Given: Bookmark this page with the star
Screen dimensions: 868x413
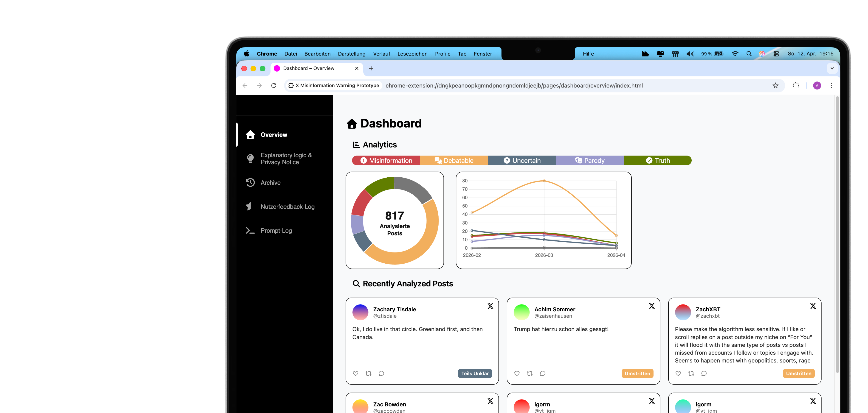Looking at the screenshot, I should 775,86.
